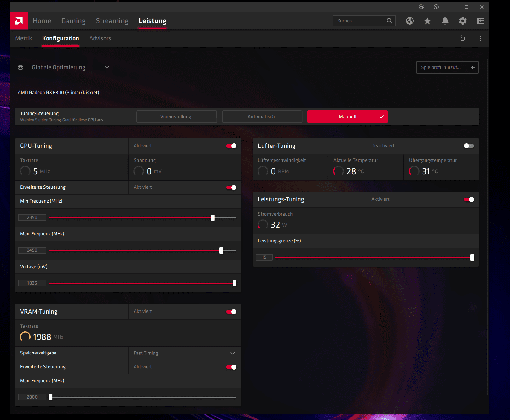
Task: Select the Leistung tab
Action: click(x=153, y=21)
